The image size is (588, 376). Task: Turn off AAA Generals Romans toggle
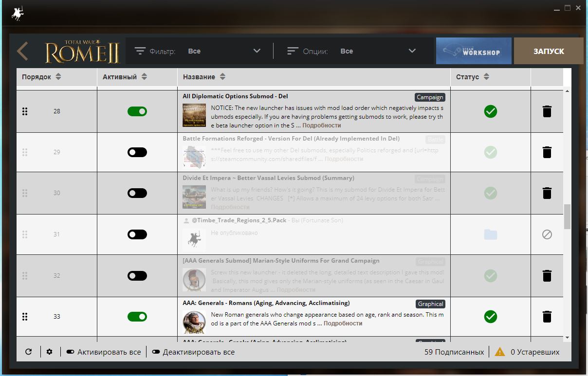[x=137, y=317]
